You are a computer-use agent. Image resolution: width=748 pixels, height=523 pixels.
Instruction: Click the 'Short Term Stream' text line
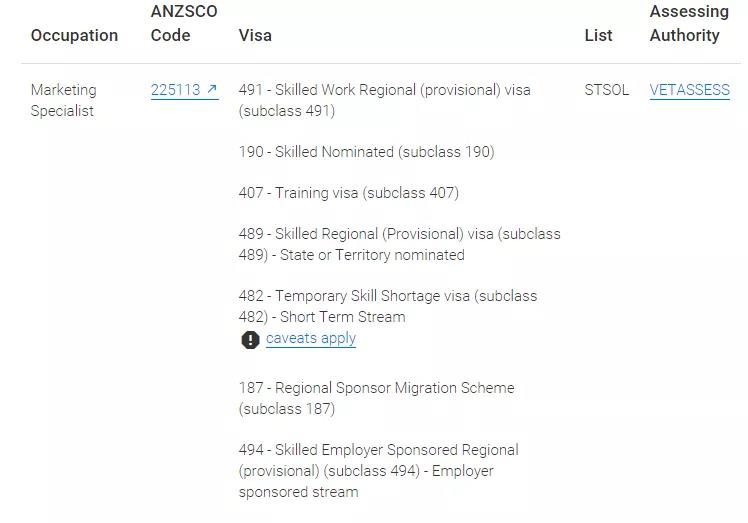342,317
